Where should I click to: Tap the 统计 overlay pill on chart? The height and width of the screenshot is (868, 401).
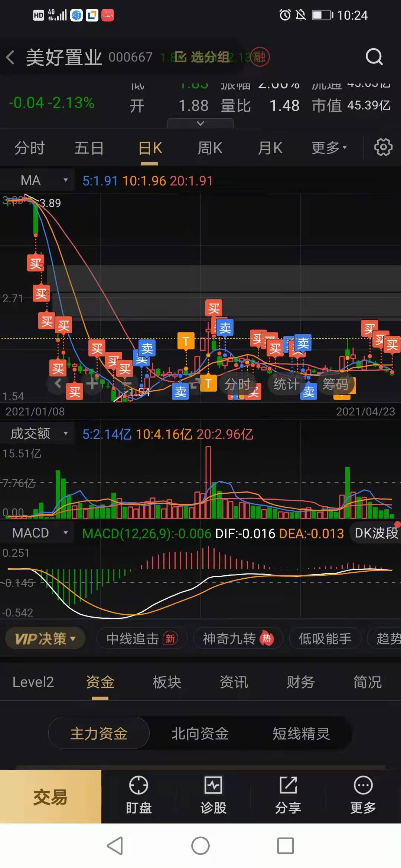[286, 384]
